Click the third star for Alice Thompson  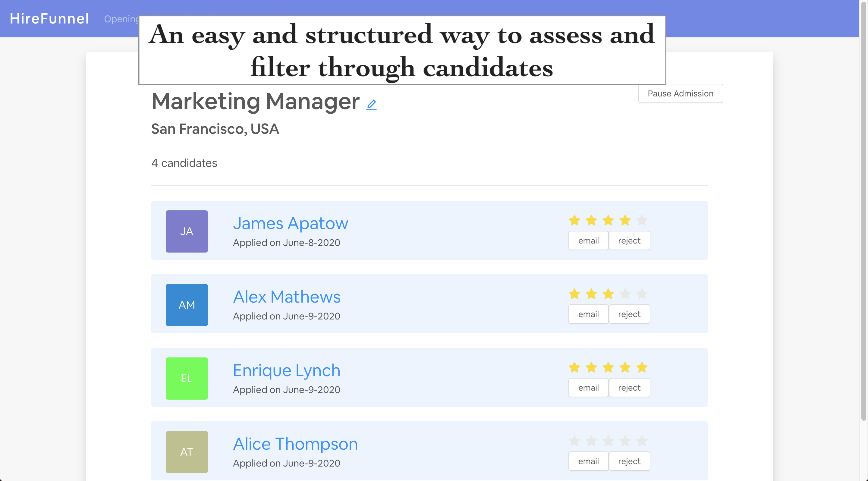click(608, 441)
